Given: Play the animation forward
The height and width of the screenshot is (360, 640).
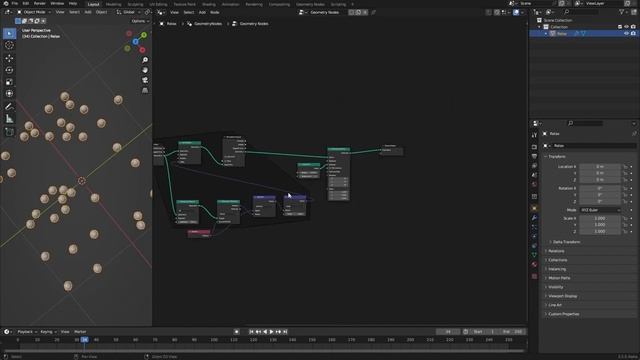Looking at the screenshot, I should pyautogui.click(x=271, y=332).
